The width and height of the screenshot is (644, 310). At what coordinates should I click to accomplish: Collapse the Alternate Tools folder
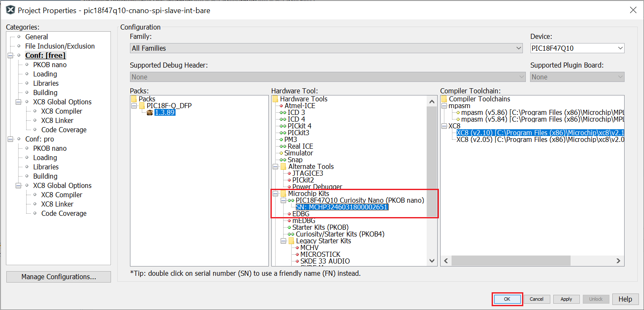click(276, 166)
